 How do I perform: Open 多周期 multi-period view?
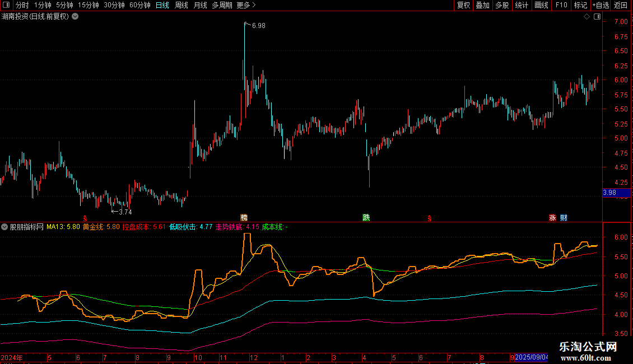coord(222,5)
